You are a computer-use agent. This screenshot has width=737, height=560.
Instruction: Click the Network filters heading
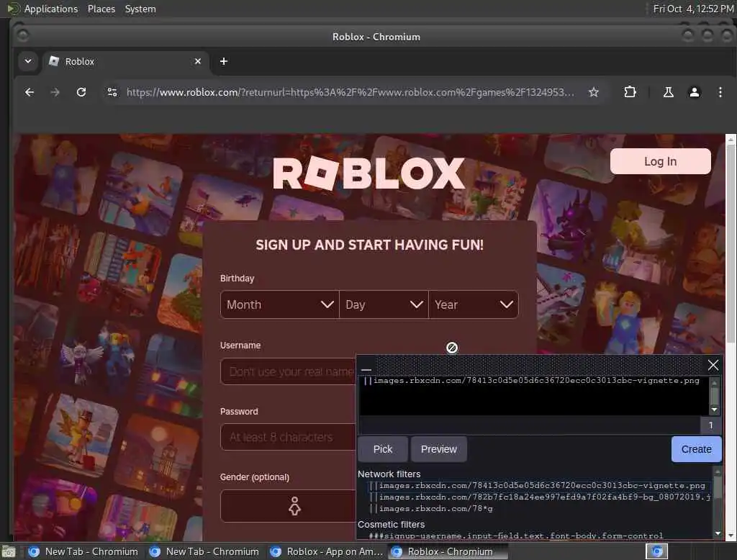pyautogui.click(x=389, y=474)
